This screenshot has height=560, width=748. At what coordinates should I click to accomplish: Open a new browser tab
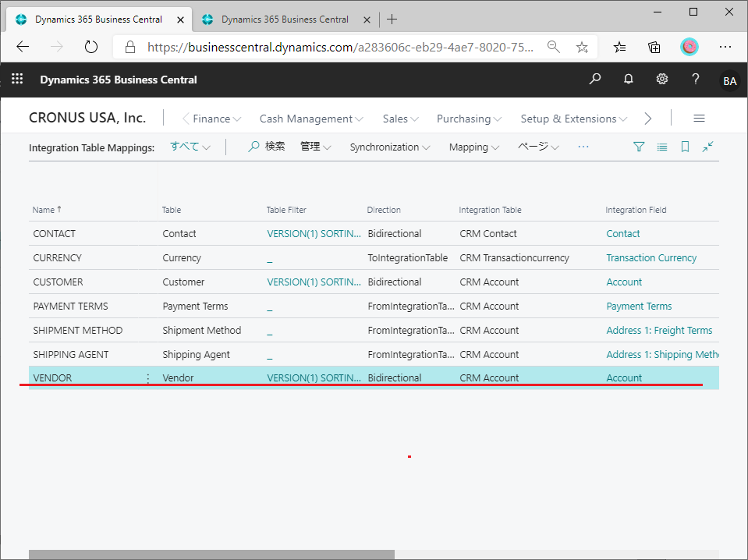392,19
